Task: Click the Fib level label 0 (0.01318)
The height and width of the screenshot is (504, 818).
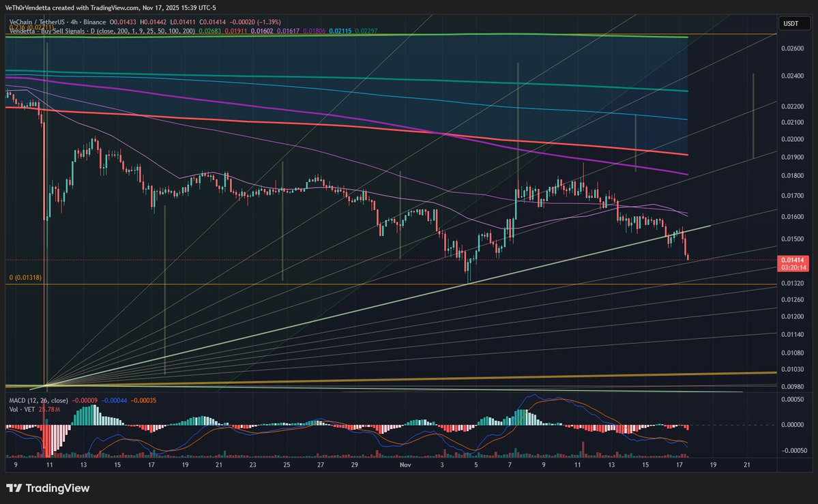Action: (x=25, y=278)
